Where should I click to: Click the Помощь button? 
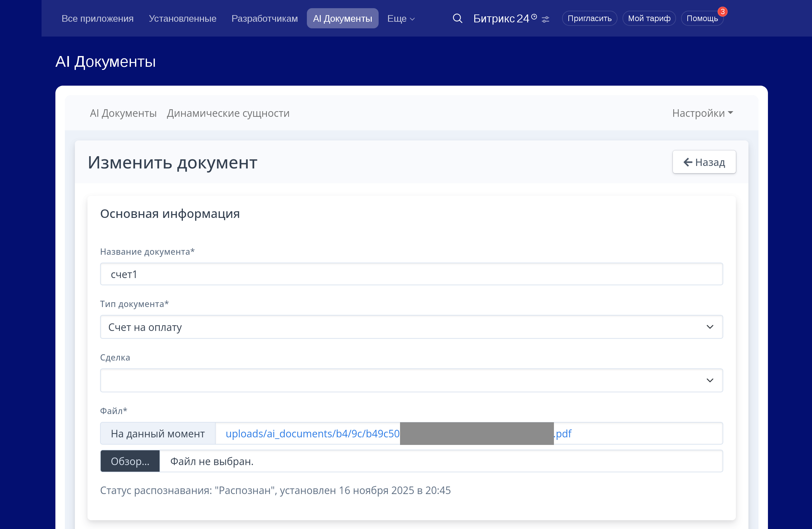coord(702,19)
